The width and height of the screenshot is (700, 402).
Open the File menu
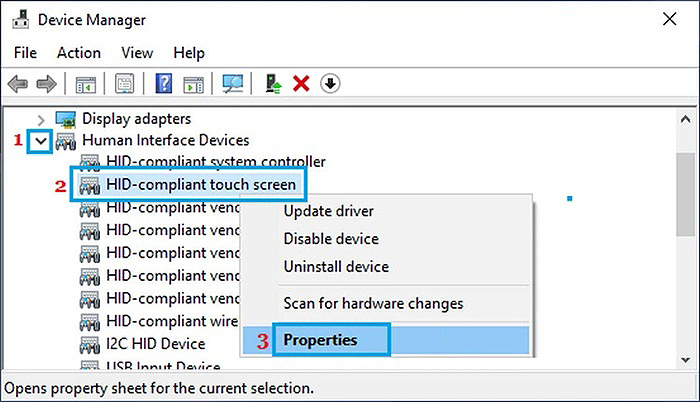pyautogui.click(x=25, y=52)
